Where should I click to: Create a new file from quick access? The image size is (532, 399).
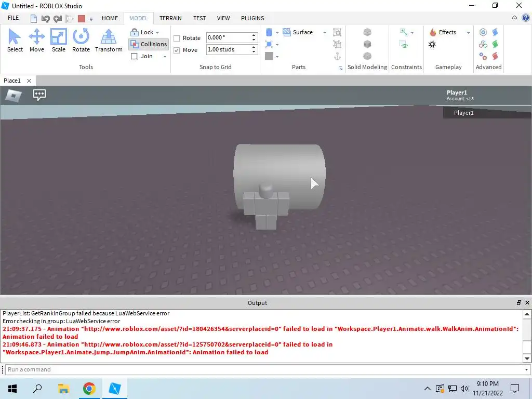(x=34, y=18)
